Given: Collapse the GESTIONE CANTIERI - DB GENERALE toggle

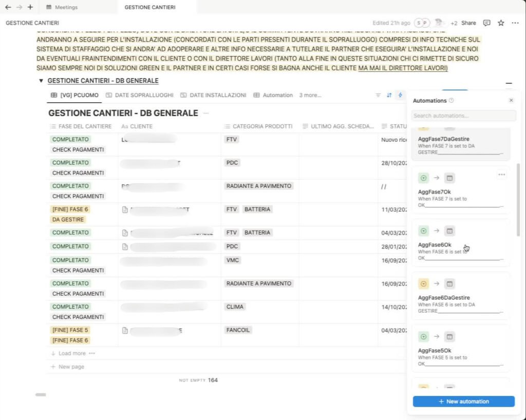Looking at the screenshot, I should click(41, 81).
